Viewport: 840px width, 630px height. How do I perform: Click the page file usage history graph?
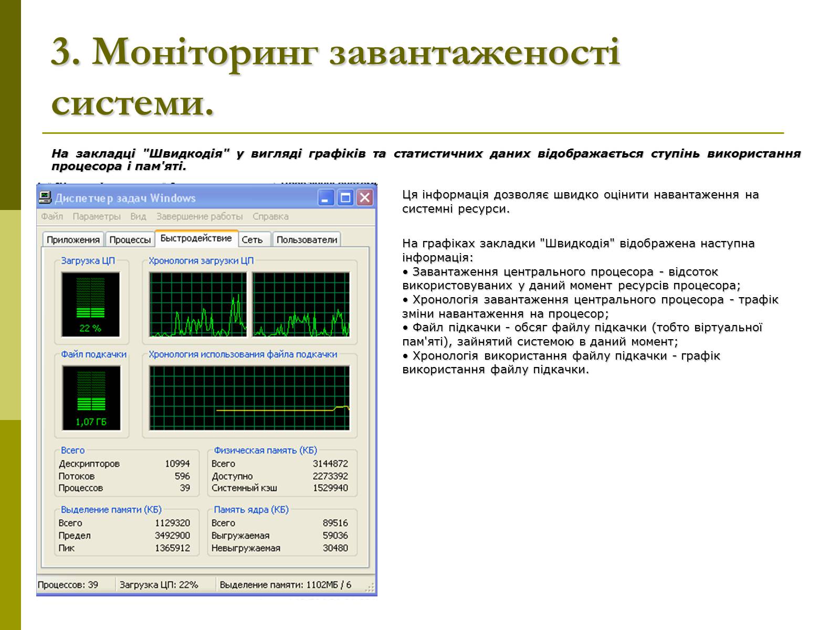[249, 397]
